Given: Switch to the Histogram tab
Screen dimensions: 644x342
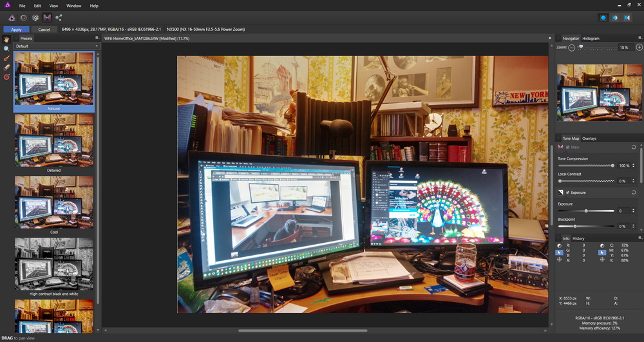Looking at the screenshot, I should click(x=591, y=38).
